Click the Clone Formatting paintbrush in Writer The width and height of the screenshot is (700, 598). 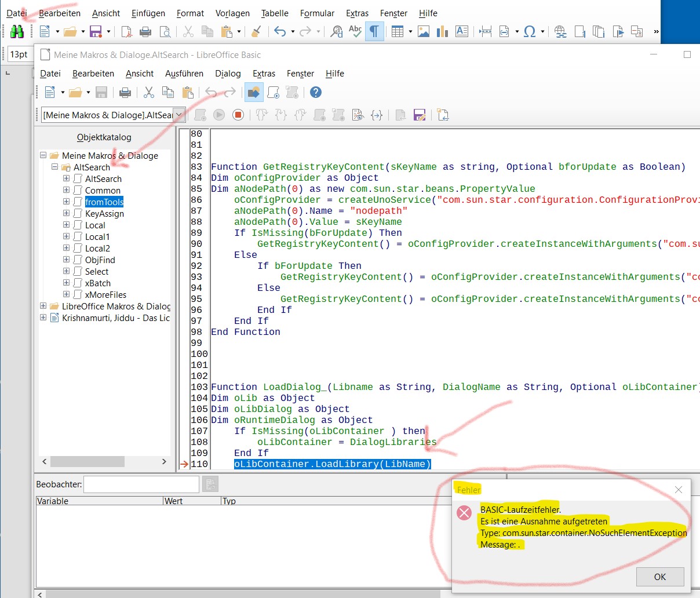[256, 31]
